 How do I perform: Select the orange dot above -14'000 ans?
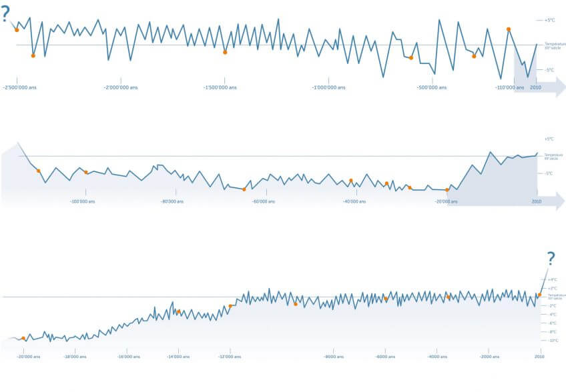[x=178, y=311]
